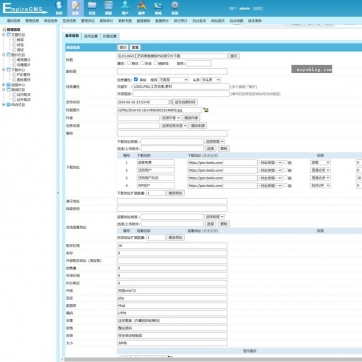Screen dimensions: 362x362
Task: Click the logout link next to admin
Action: 258,8
